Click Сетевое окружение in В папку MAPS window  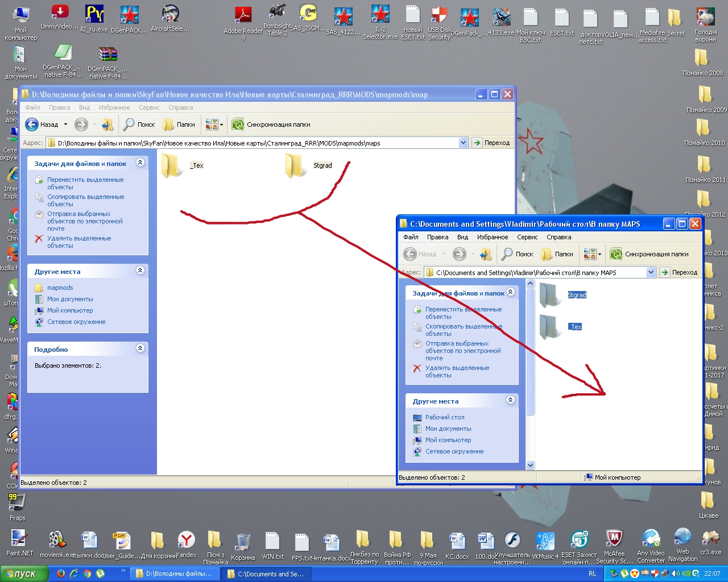point(454,451)
